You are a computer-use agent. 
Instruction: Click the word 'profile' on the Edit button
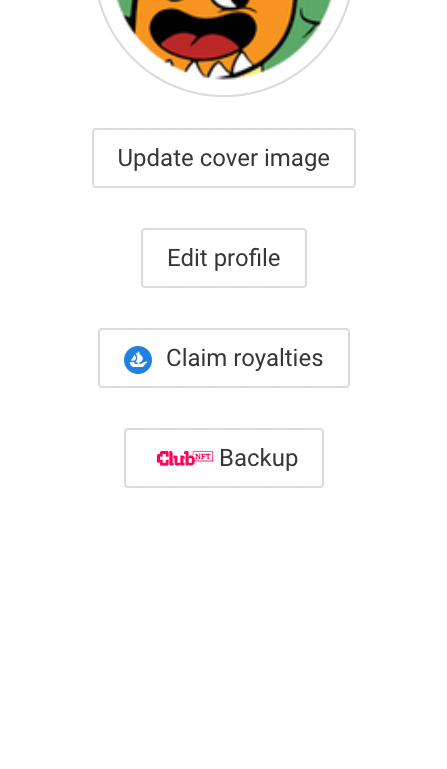247,259
